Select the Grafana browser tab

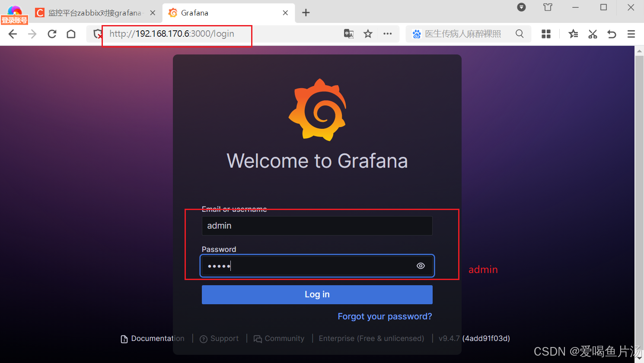pyautogui.click(x=229, y=13)
